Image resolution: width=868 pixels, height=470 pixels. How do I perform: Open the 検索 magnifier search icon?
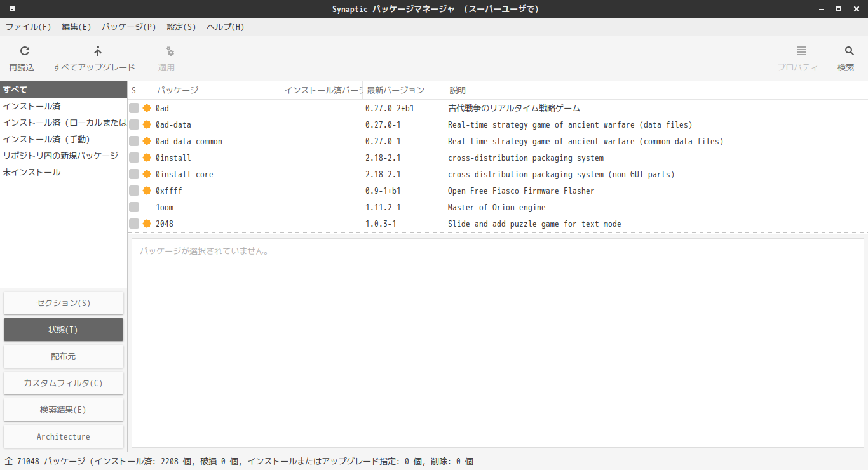850,51
